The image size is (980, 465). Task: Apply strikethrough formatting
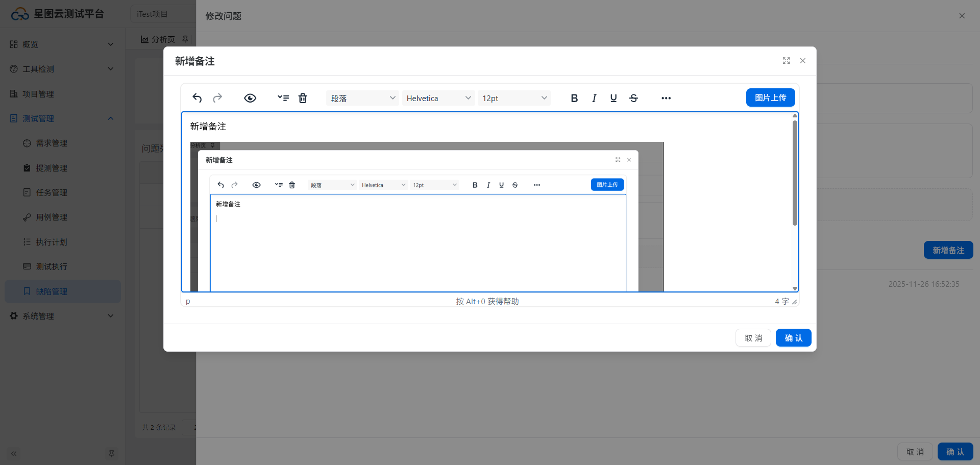click(x=633, y=98)
